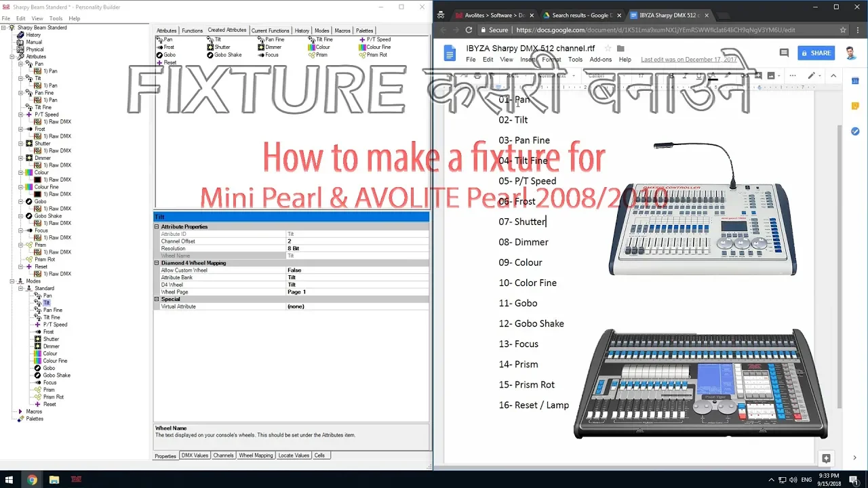
Task: Select the Palettes node in the tree
Action: (35, 419)
